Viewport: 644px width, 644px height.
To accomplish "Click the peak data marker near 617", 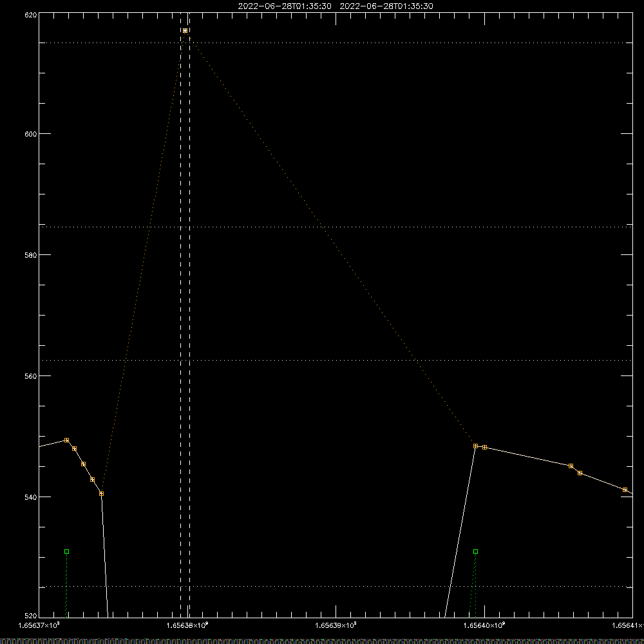I will click(185, 31).
